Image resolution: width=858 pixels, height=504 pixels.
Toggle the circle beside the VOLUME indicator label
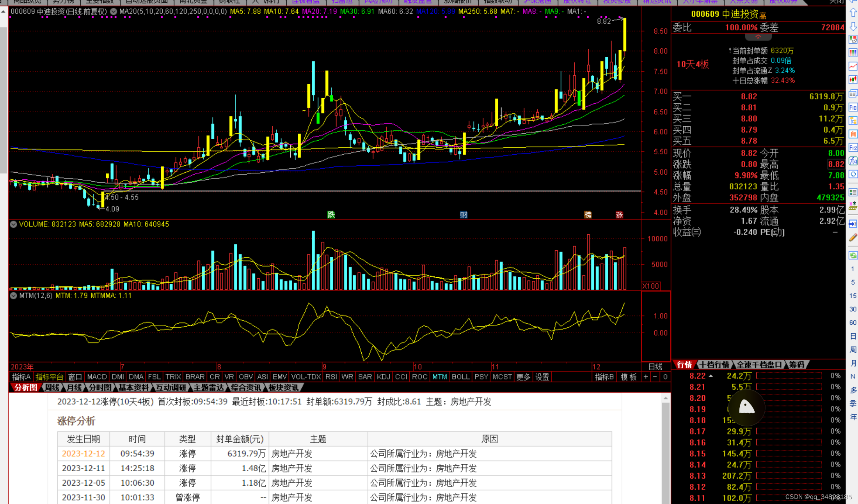point(14,224)
